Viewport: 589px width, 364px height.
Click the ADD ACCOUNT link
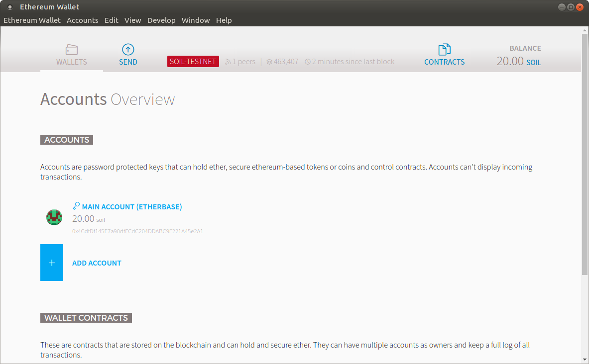97,263
